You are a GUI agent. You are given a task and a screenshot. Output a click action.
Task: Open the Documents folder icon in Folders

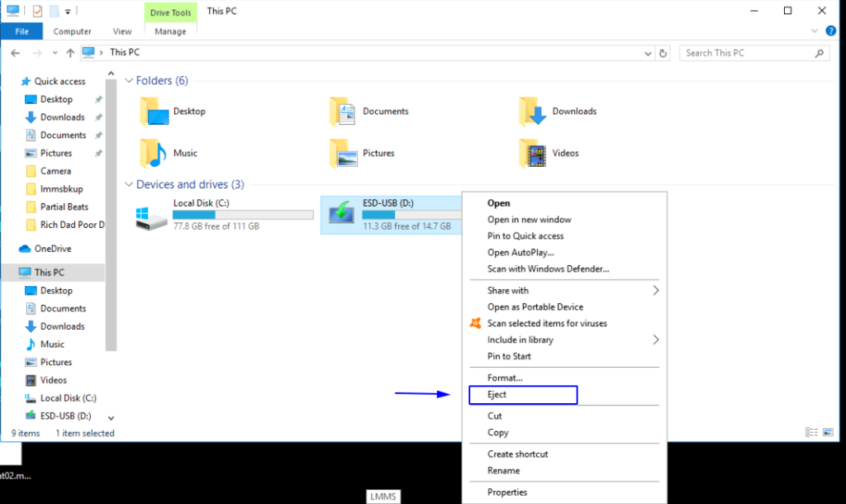343,112
